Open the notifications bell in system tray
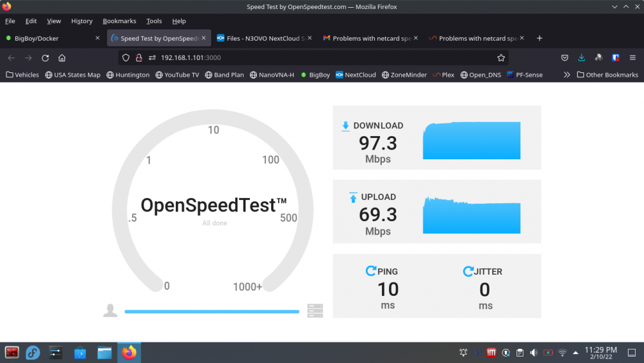 pos(463,353)
